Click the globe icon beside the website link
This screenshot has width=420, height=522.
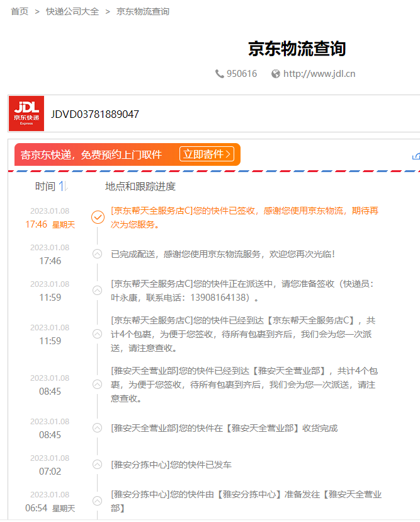[x=276, y=74]
